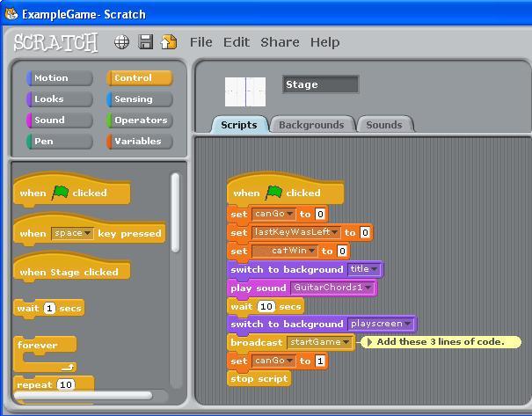Open the File menu
Screen dimensions: 532x416
coord(200,42)
